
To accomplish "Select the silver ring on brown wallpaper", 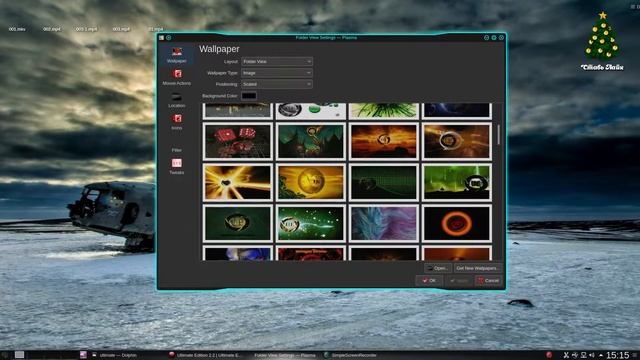I will [457, 141].
